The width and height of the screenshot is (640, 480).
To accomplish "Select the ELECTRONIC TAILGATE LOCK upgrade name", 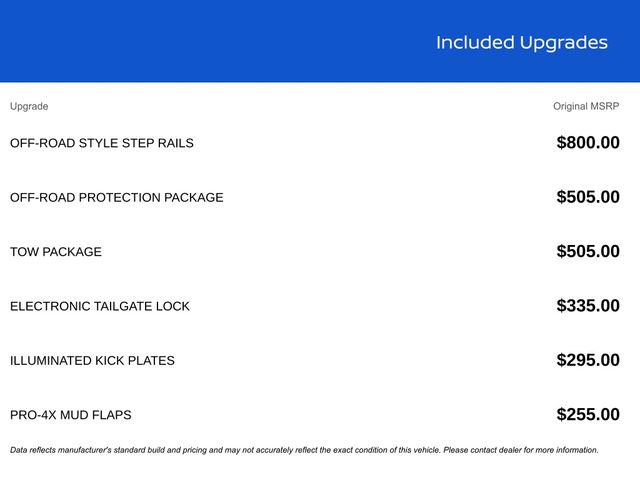I will point(100,306).
